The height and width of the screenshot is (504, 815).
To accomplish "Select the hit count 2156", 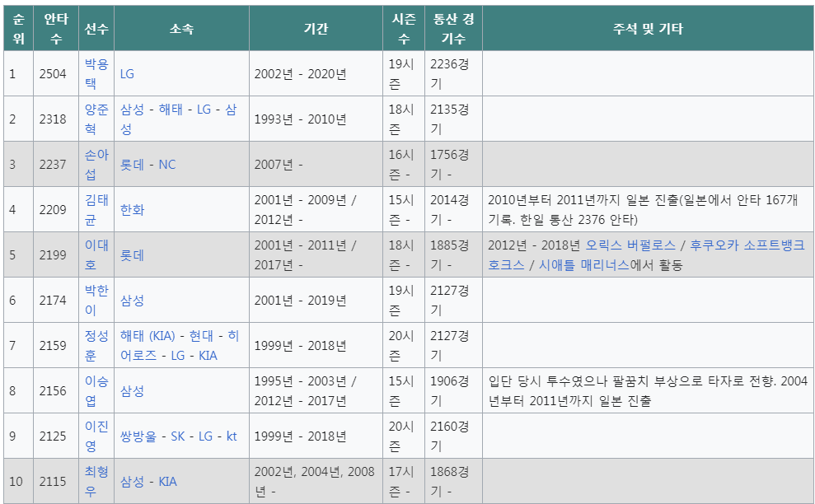I will pyautogui.click(x=53, y=390).
